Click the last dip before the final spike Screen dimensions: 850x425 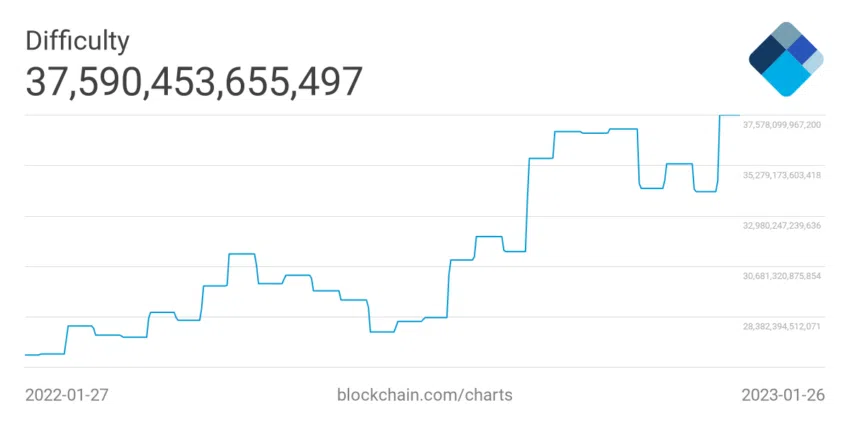[705, 191]
